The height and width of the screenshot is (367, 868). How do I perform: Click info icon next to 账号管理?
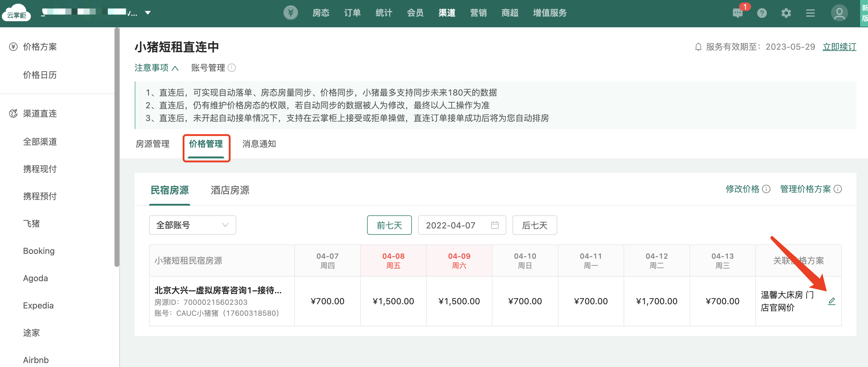[x=232, y=68]
